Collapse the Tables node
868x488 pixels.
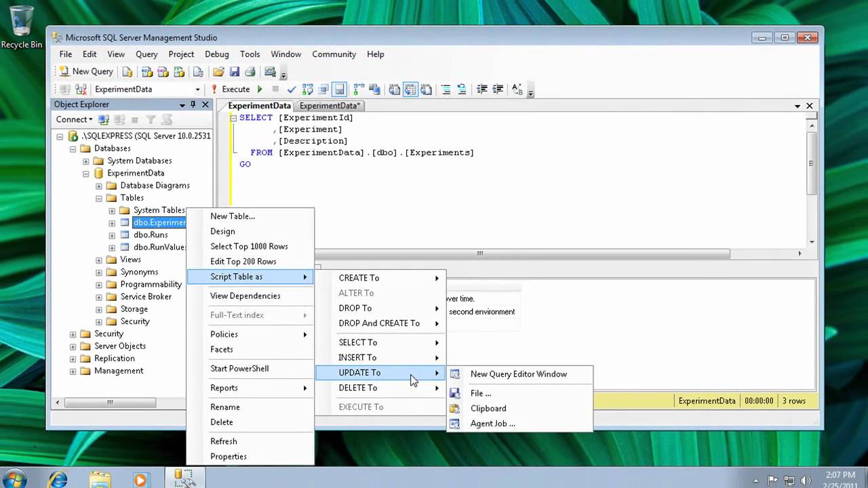point(99,198)
